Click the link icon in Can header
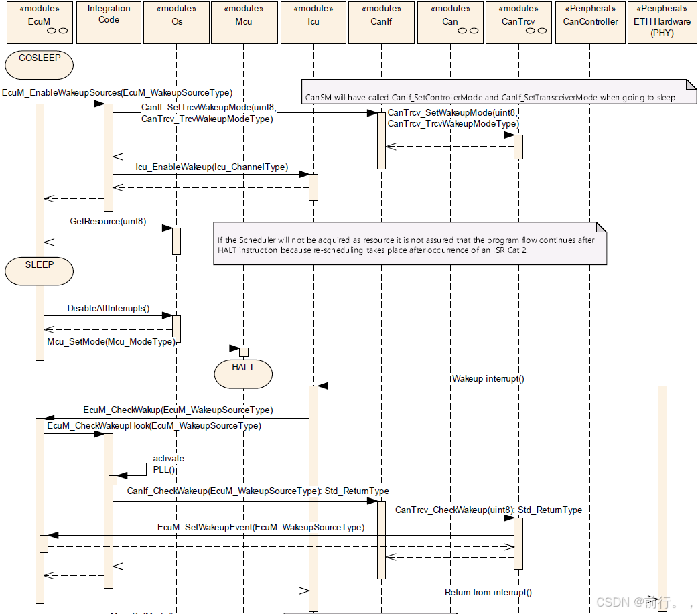Screen dimensions: 700x614 [468, 31]
